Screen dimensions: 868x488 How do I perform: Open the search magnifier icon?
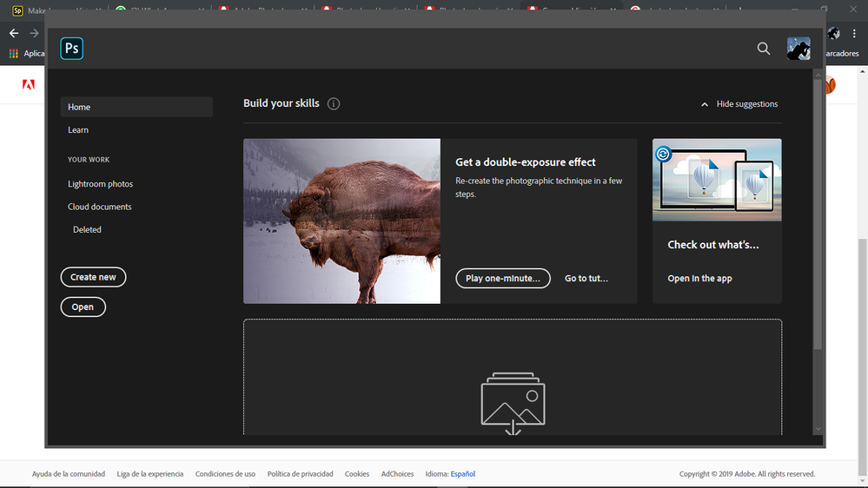[x=764, y=49]
